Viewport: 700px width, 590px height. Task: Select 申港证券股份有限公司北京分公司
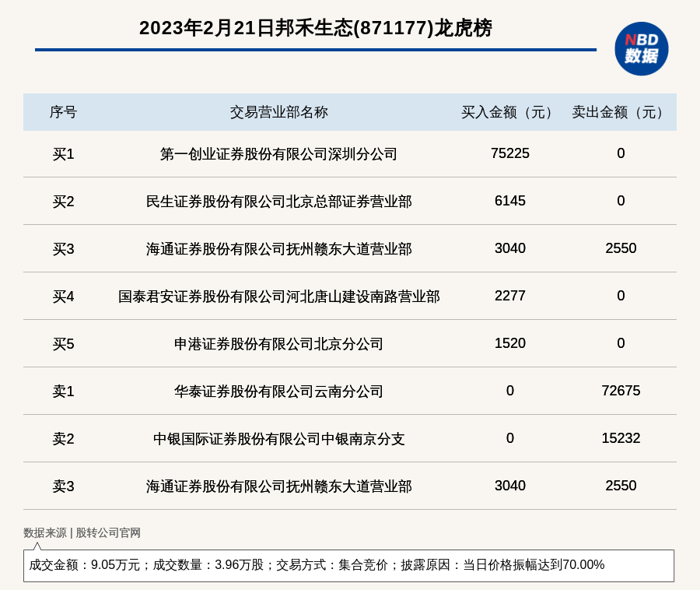(278, 344)
